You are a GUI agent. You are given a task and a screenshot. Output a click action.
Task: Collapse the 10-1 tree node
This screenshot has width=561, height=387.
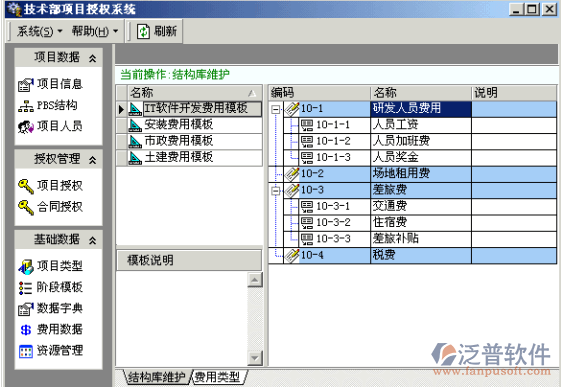(x=275, y=109)
